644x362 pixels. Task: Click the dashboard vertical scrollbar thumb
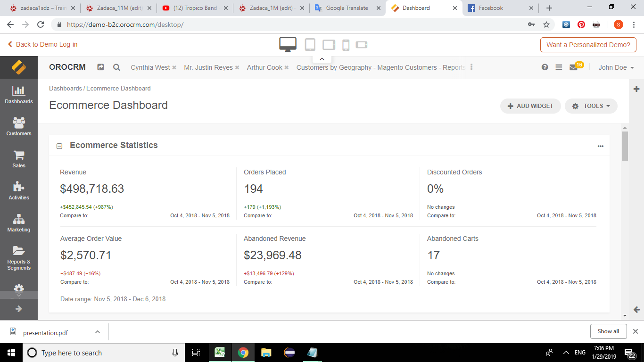(x=625, y=146)
